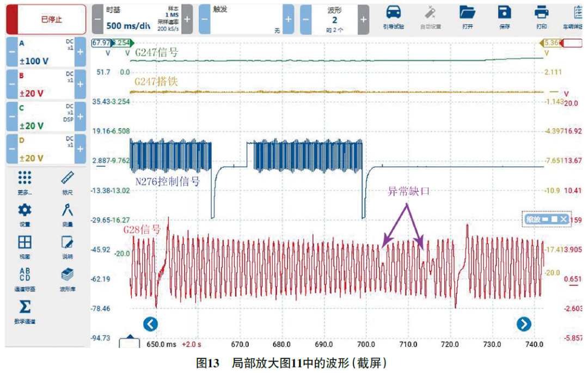The image size is (588, 373).
Task: Click the 200 kS/s sample rate readout
Action: 168,29
